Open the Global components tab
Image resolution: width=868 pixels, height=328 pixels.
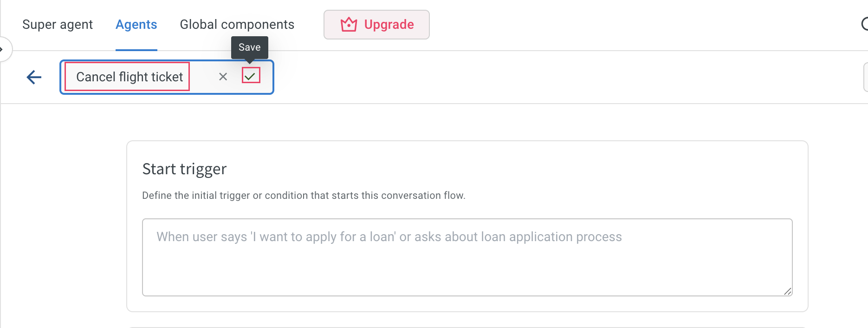pos(237,24)
